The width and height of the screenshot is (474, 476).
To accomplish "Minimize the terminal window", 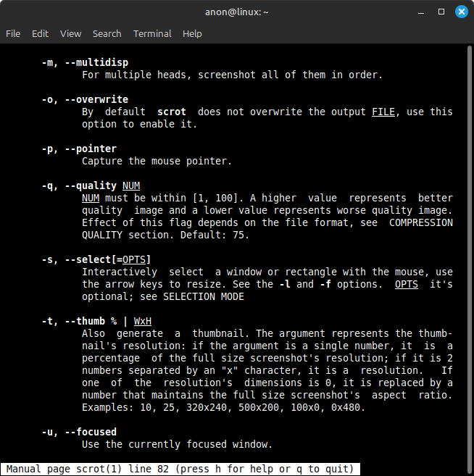I will 421,12.
